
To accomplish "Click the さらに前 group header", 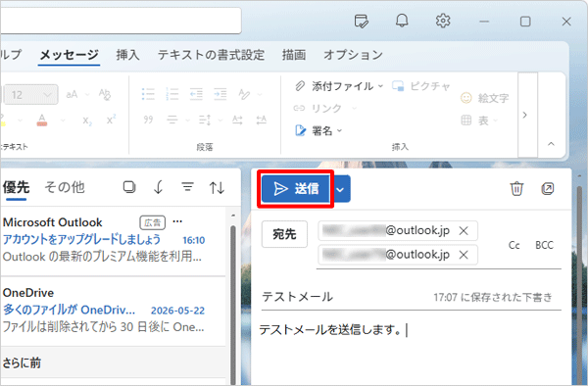I will [x=114, y=362].
